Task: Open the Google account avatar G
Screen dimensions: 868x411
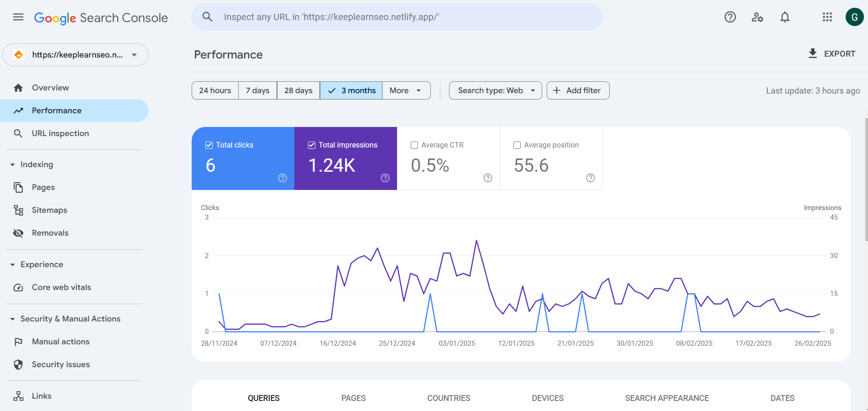Action: point(854,17)
